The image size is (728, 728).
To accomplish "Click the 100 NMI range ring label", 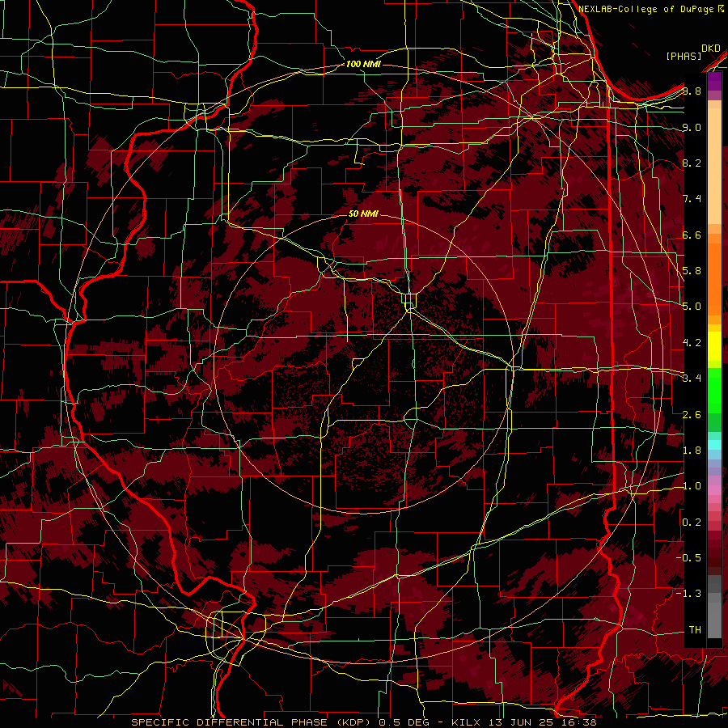I will point(363,64).
